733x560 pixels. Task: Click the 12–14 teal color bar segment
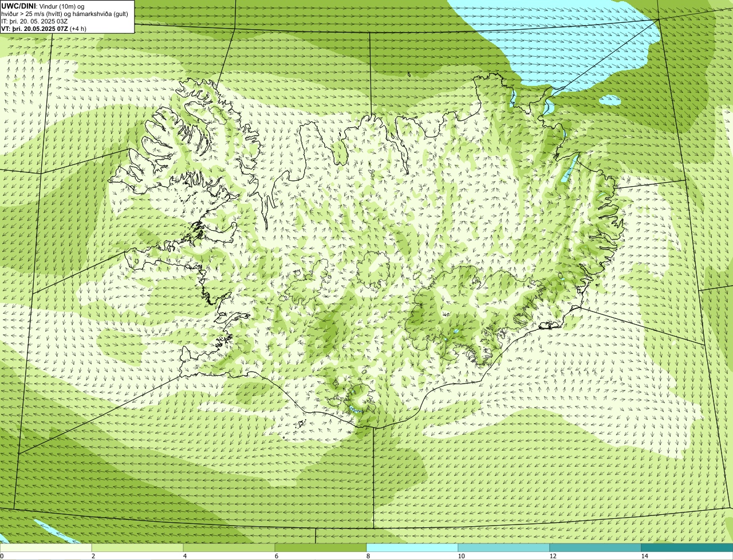click(x=596, y=547)
